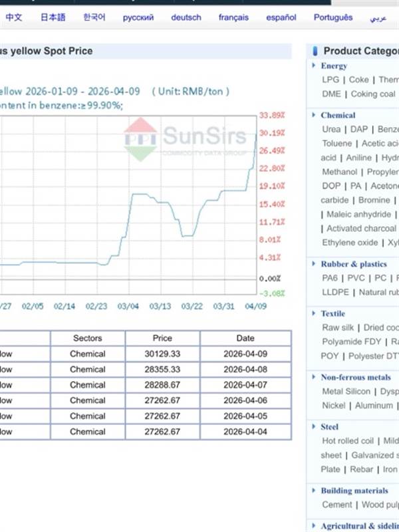Viewport: 399px width, 532px height.
Task: Expand the Rubber & plastics arrow
Action: pos(314,263)
